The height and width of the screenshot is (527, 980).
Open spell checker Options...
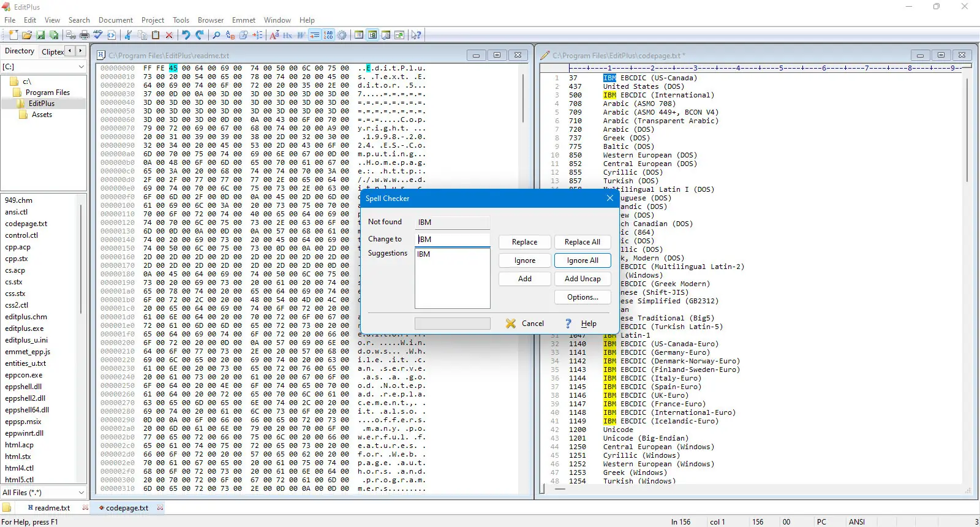coord(582,297)
